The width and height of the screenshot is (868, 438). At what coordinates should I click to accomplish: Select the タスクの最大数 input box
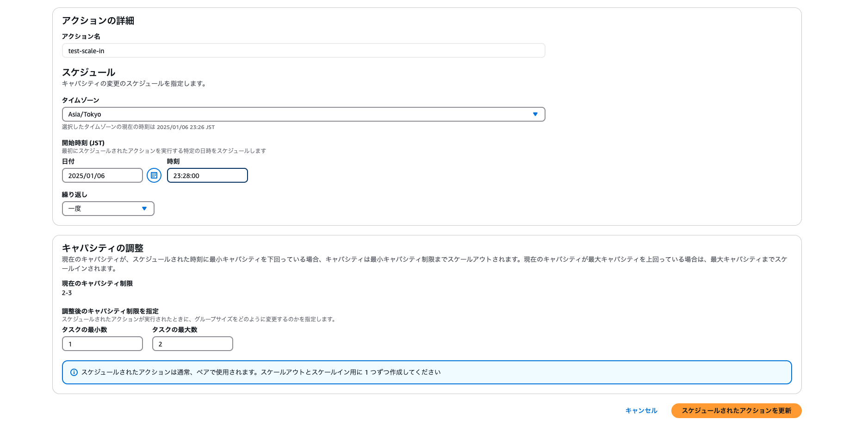pyautogui.click(x=192, y=344)
